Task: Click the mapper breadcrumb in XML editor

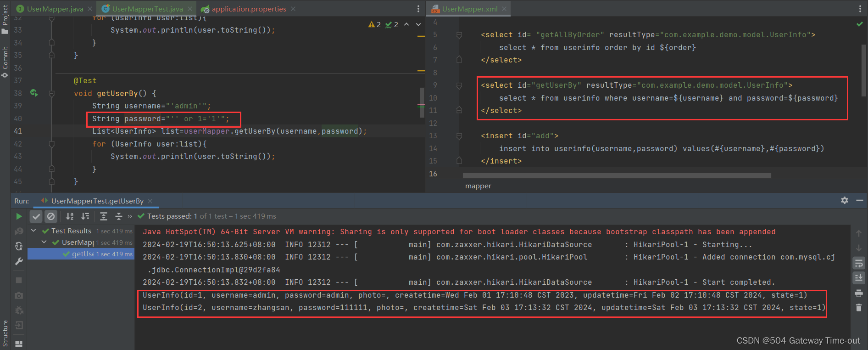Action: pyautogui.click(x=478, y=186)
